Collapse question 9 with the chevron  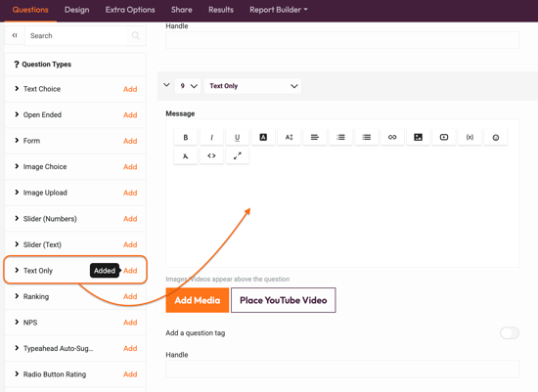click(x=166, y=85)
